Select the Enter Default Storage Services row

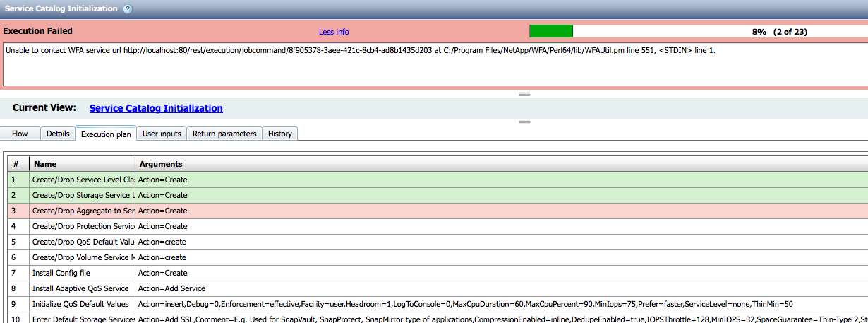pyautogui.click(x=438, y=317)
